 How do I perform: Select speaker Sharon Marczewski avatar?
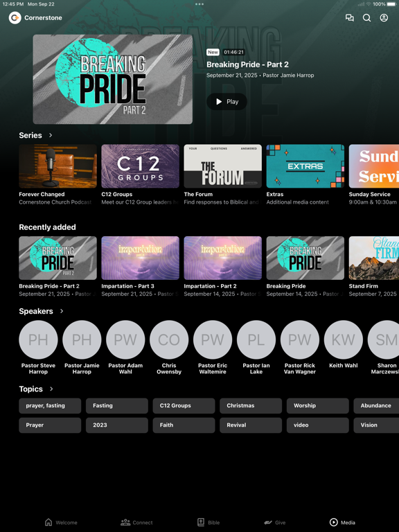383,339
